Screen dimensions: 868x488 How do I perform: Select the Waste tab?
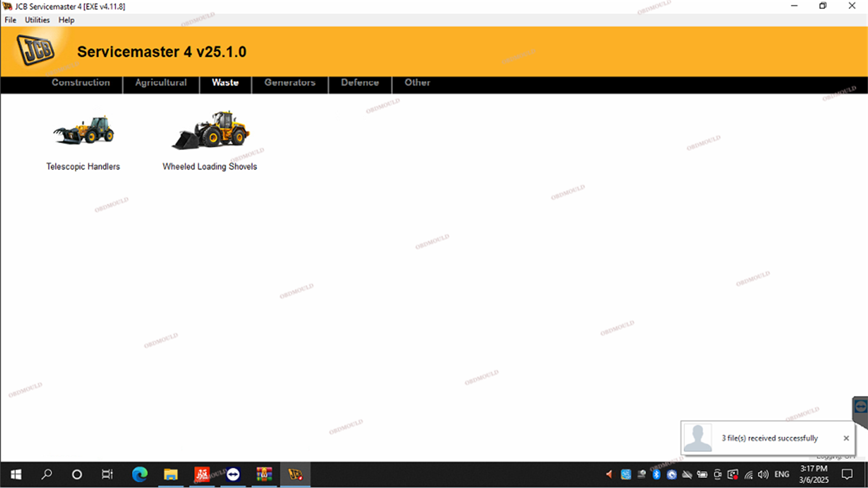pyautogui.click(x=225, y=83)
